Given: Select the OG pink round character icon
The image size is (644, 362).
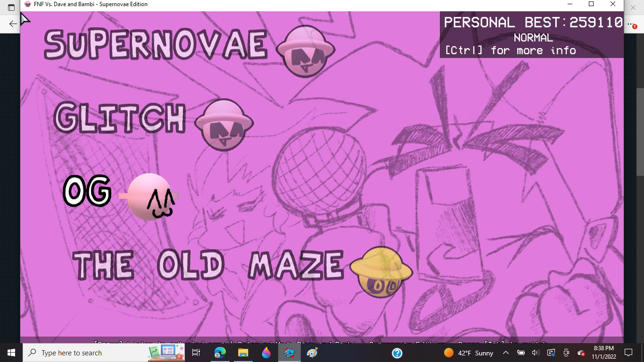Looking at the screenshot, I should click(x=150, y=196).
